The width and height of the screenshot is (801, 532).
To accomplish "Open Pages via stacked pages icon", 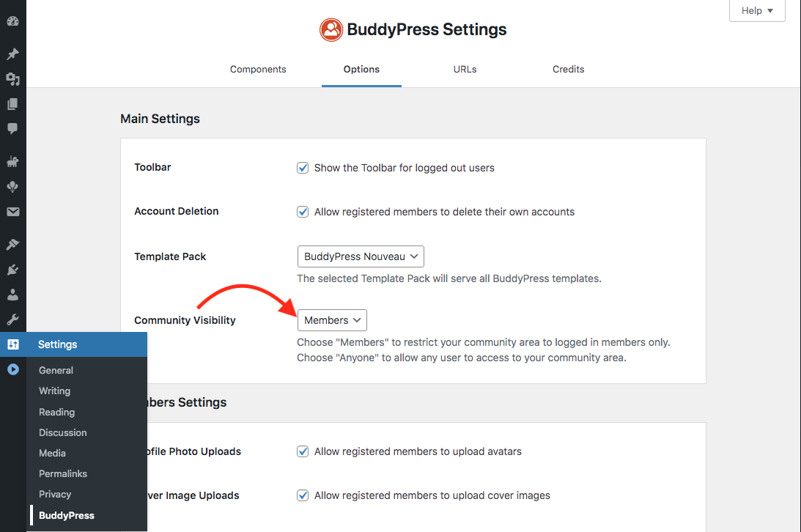I will [x=12, y=103].
